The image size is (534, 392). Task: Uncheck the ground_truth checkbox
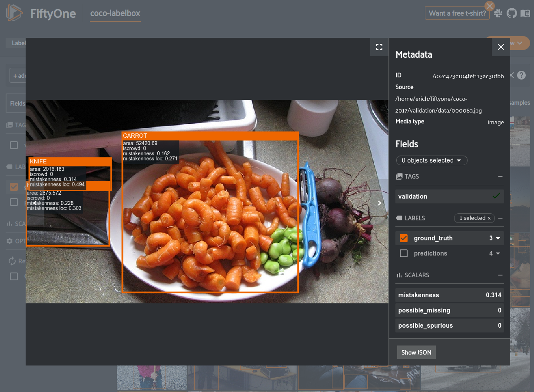click(x=404, y=238)
